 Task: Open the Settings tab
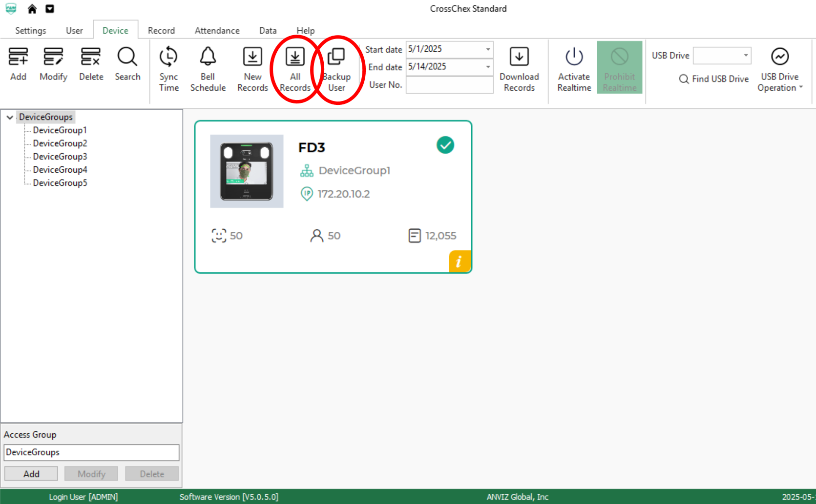tap(31, 30)
